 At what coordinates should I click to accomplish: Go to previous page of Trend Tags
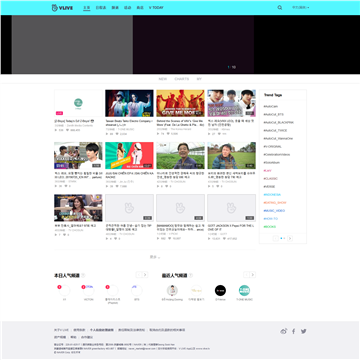click(276, 238)
